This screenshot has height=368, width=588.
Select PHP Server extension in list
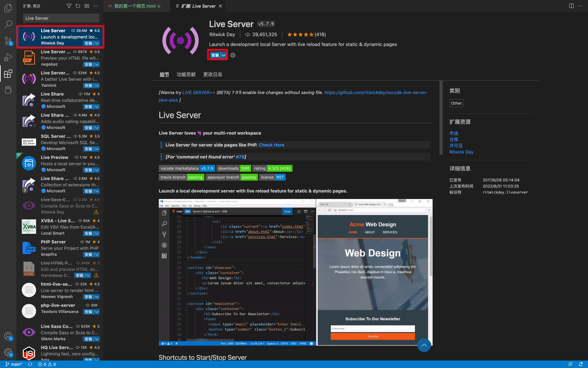click(60, 248)
